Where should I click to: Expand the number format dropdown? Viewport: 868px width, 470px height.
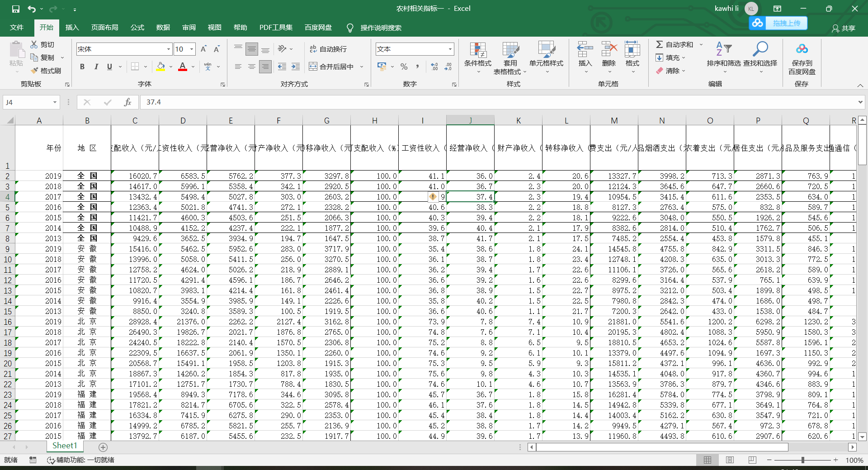pos(450,49)
